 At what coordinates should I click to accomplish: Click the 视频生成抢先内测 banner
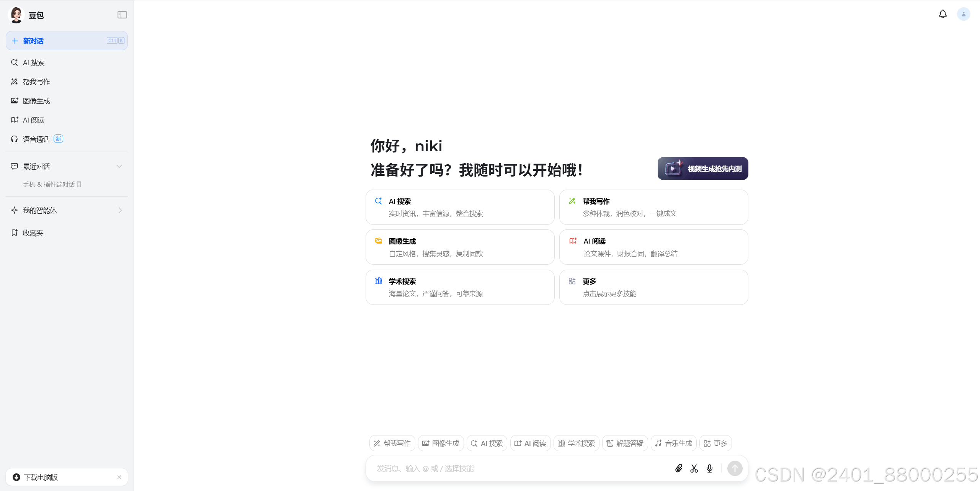(x=702, y=169)
